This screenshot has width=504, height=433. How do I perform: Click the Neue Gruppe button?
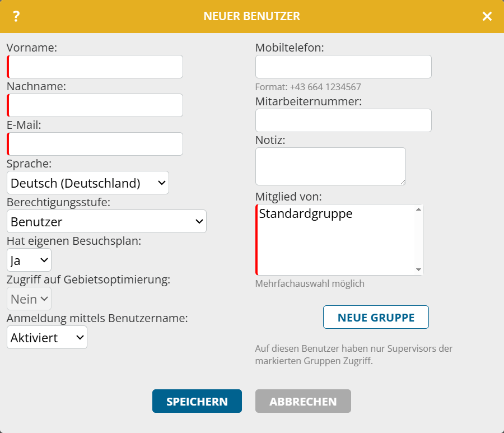coord(376,317)
